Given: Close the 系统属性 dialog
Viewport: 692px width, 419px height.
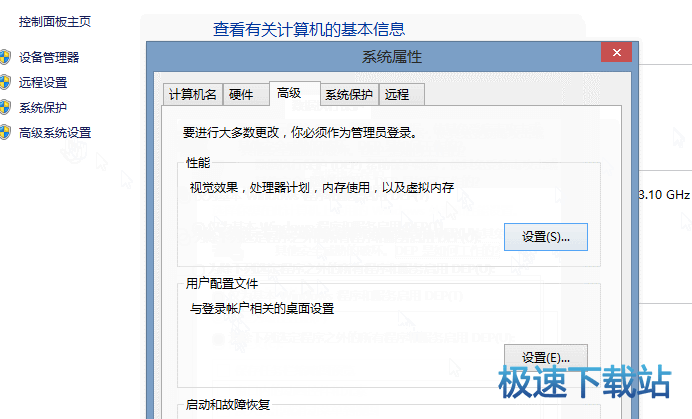Looking at the screenshot, I should point(617,53).
